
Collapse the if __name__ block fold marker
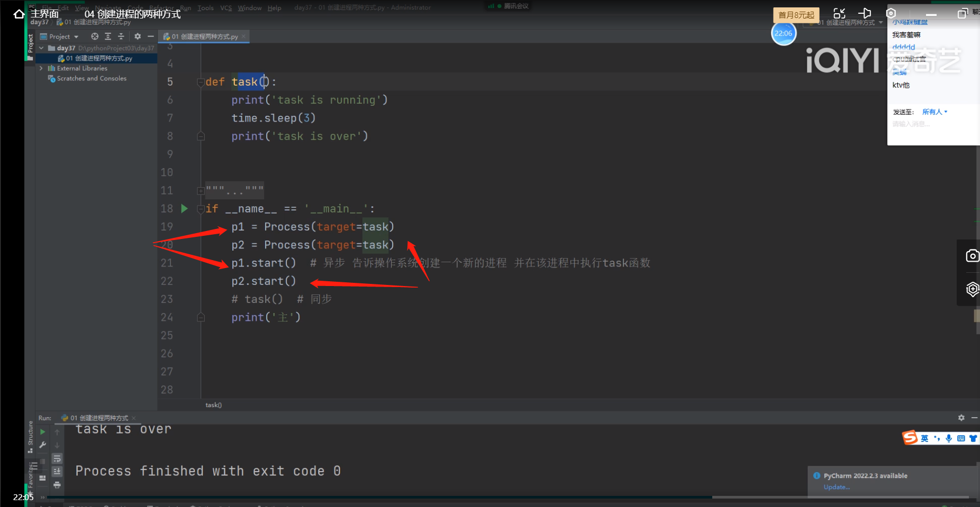coord(201,209)
